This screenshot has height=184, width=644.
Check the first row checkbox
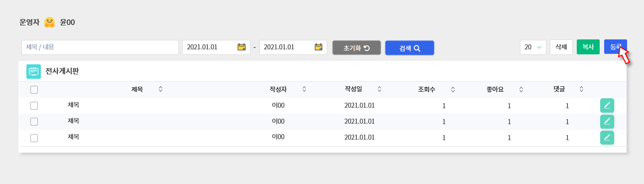(34, 106)
